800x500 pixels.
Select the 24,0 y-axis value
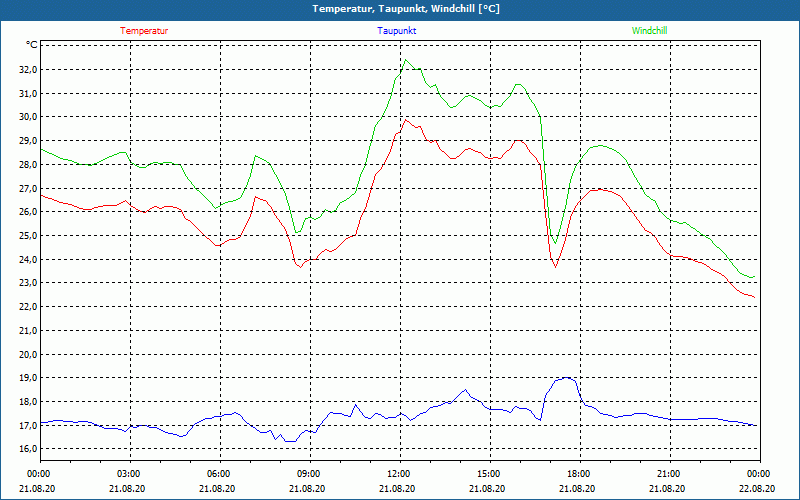coord(29,259)
